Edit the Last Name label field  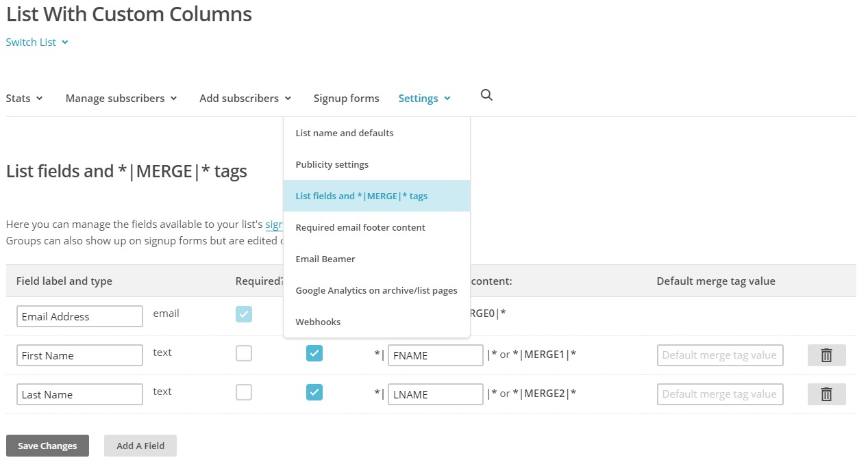pos(79,394)
